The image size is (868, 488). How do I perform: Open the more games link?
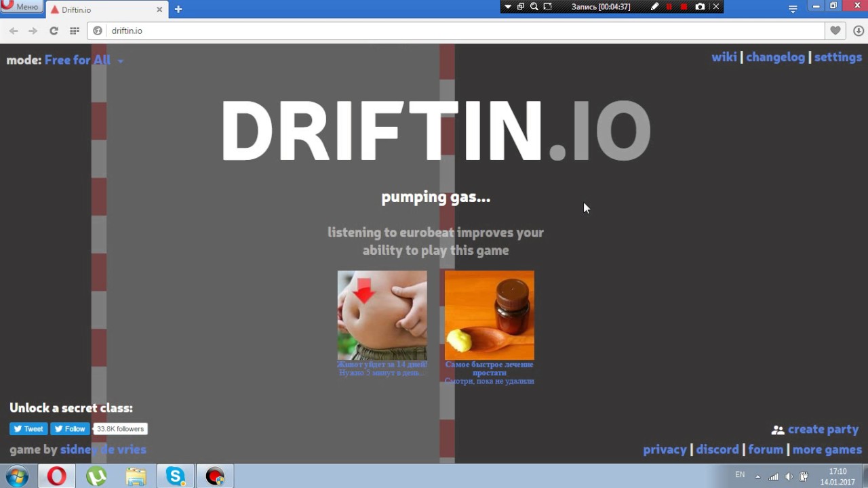827,449
